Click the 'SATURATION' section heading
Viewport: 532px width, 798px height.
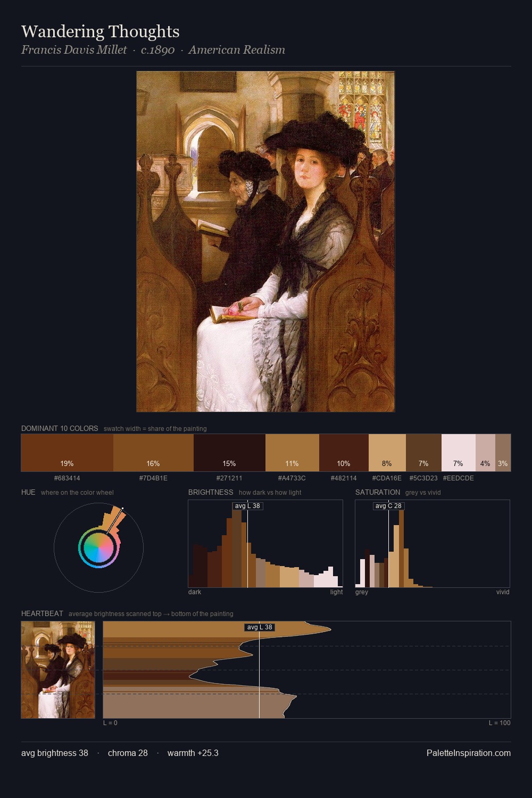378,492
